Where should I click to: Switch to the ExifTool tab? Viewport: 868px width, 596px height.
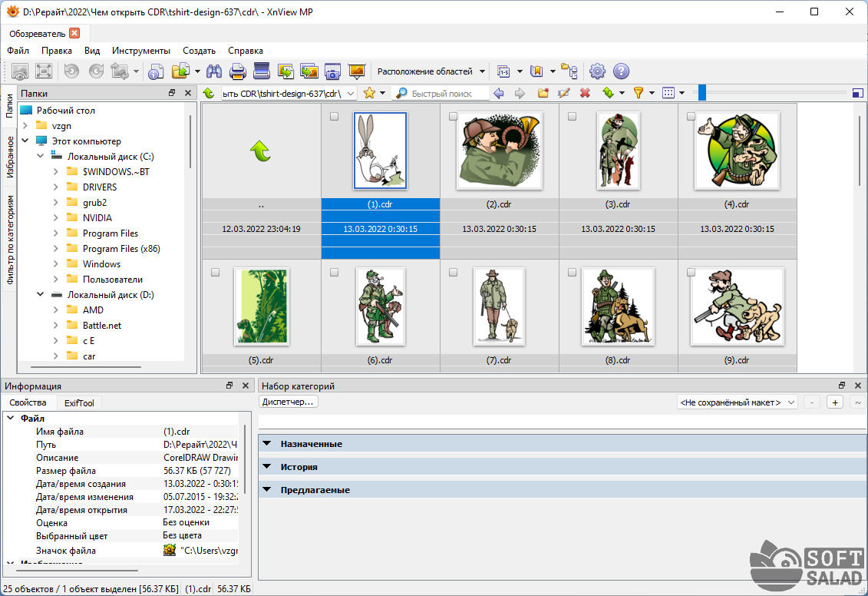[78, 402]
